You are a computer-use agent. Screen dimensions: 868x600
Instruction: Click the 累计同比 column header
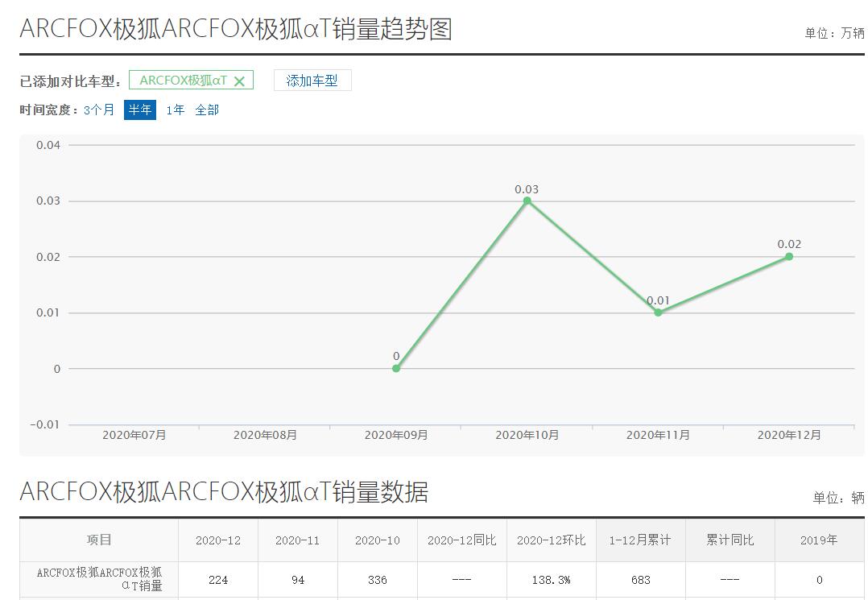pos(730,540)
